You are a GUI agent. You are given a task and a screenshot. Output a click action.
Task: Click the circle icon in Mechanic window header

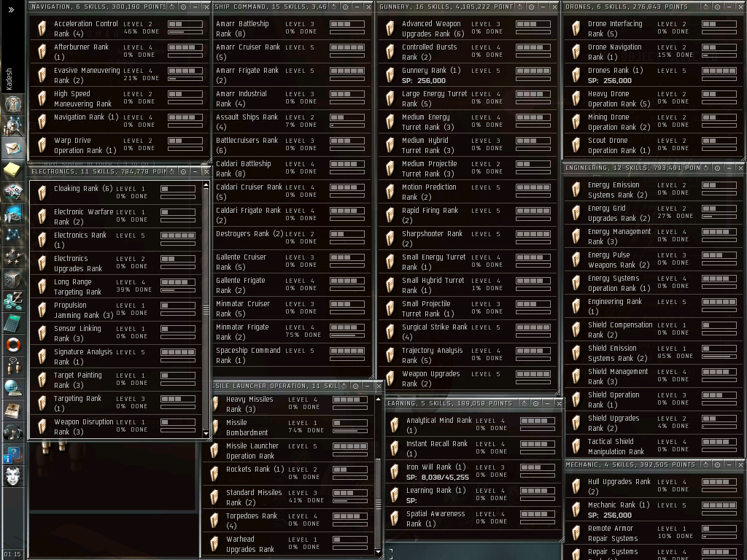pos(718,464)
